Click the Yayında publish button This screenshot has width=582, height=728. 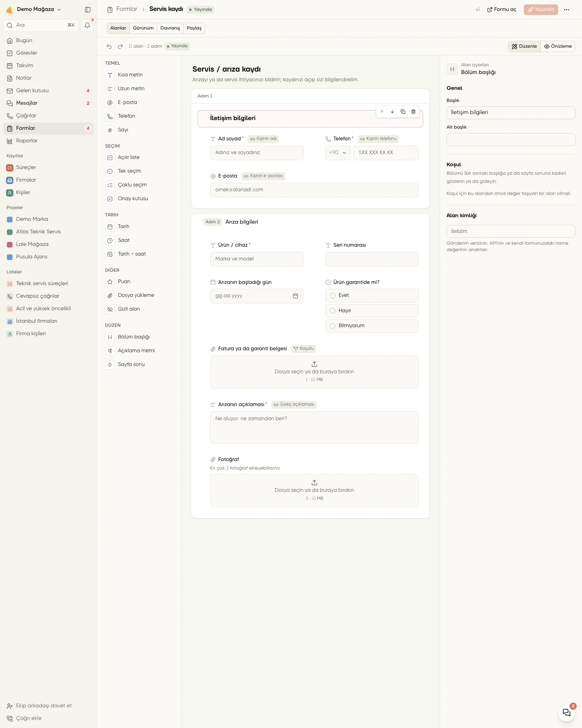coord(541,9)
